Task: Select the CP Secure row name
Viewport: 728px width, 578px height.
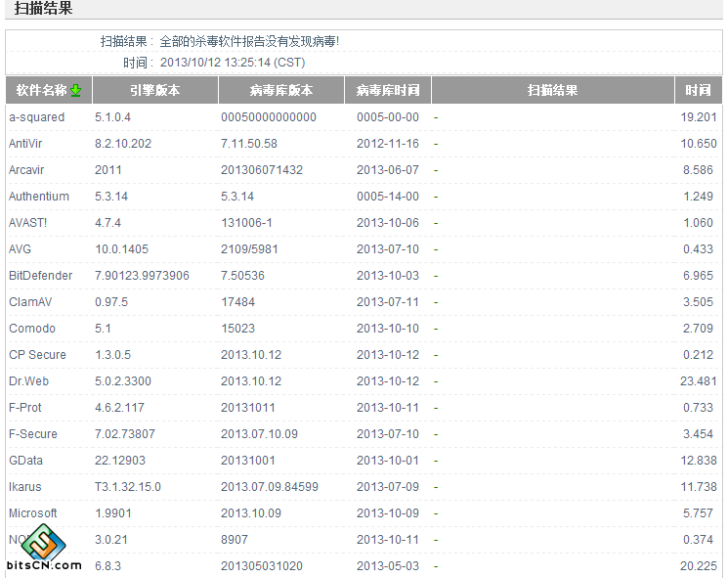Action: coord(37,355)
